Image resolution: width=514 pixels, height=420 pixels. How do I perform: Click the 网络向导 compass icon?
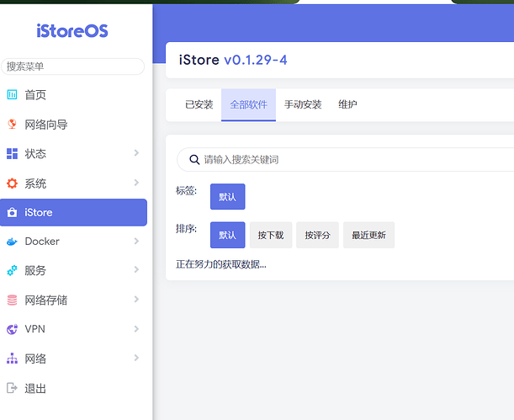pos(12,125)
